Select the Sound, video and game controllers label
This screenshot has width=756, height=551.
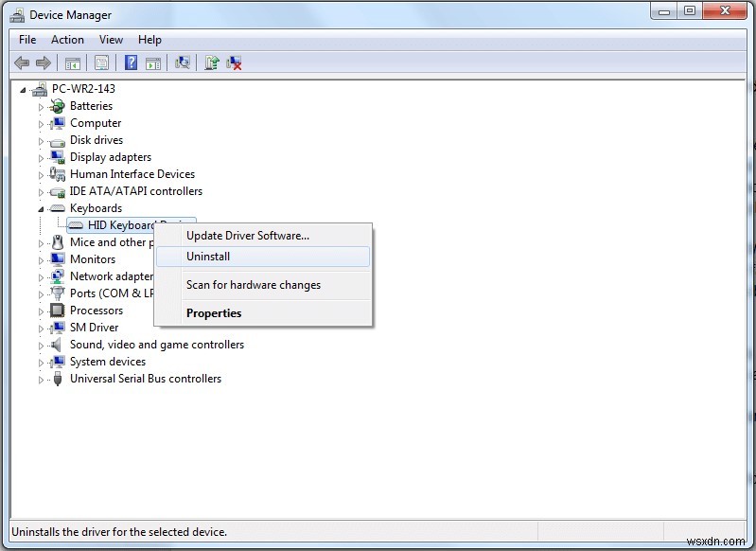pyautogui.click(x=157, y=345)
